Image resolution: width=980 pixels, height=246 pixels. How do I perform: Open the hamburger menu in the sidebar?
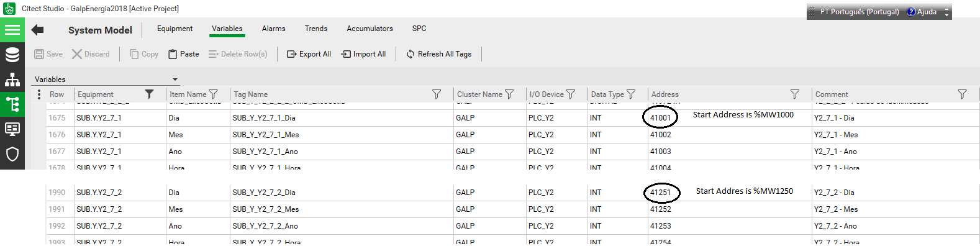pyautogui.click(x=12, y=30)
